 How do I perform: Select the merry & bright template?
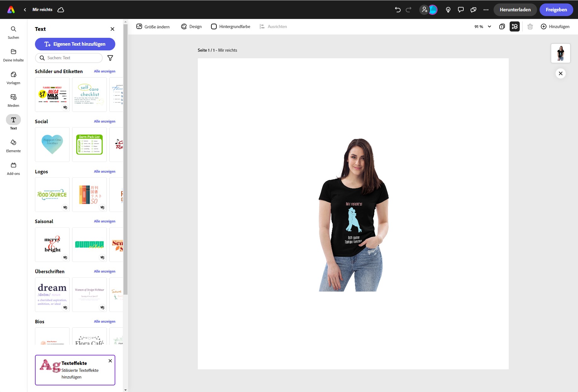pos(52,245)
